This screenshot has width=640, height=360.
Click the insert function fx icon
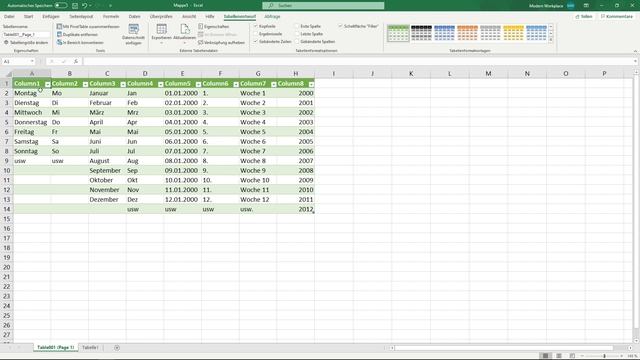pos(76,61)
